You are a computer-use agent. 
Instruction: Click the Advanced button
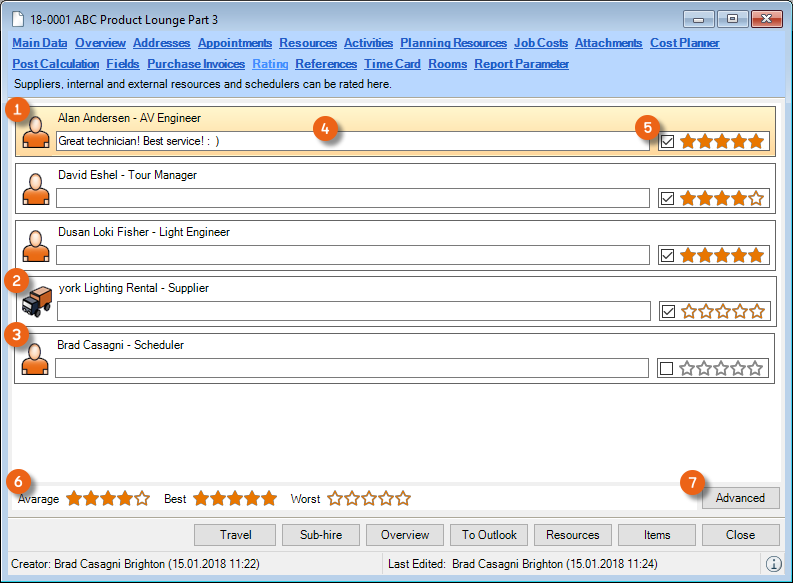coord(740,498)
